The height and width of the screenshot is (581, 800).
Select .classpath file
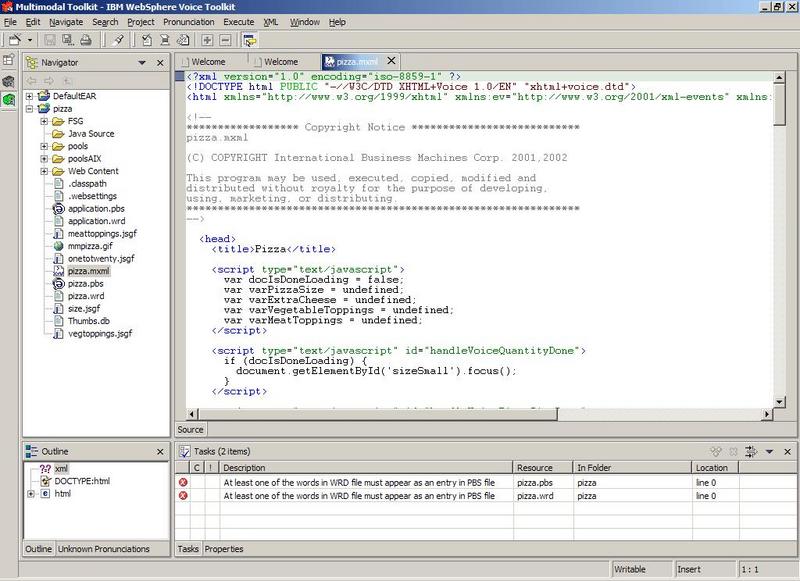pyautogui.click(x=87, y=184)
